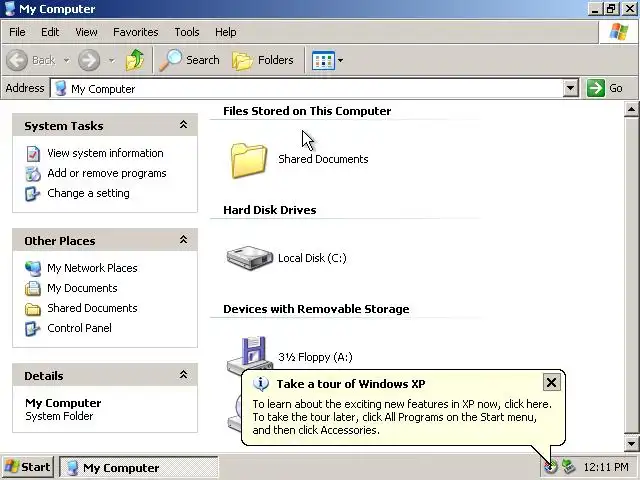The image size is (640, 480).
Task: Close the Windows XP tour balloon
Action: click(551, 382)
